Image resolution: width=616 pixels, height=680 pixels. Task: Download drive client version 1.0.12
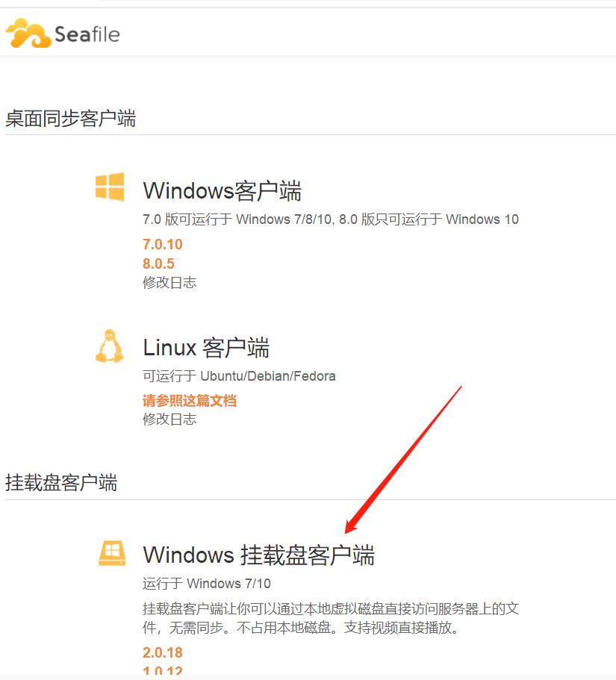pos(163,671)
